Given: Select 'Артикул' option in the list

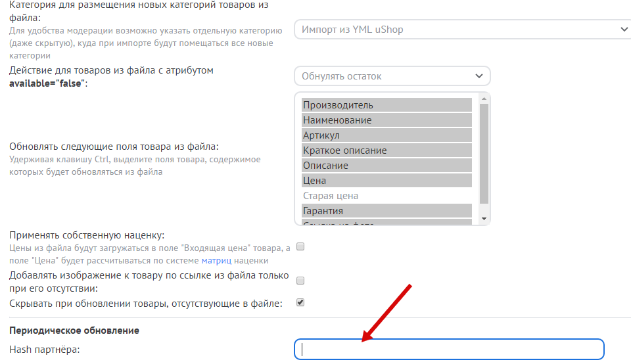Looking at the screenshot, I should 386,135.
